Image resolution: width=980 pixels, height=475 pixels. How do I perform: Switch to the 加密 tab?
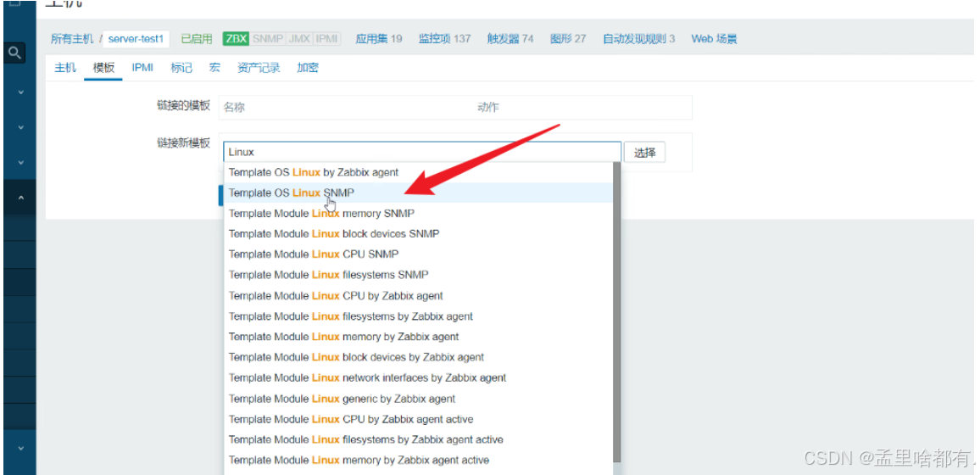(x=308, y=68)
